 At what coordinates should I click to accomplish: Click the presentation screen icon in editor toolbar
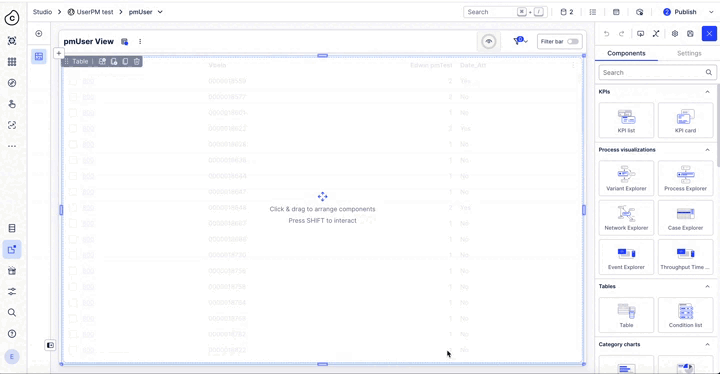(x=641, y=34)
